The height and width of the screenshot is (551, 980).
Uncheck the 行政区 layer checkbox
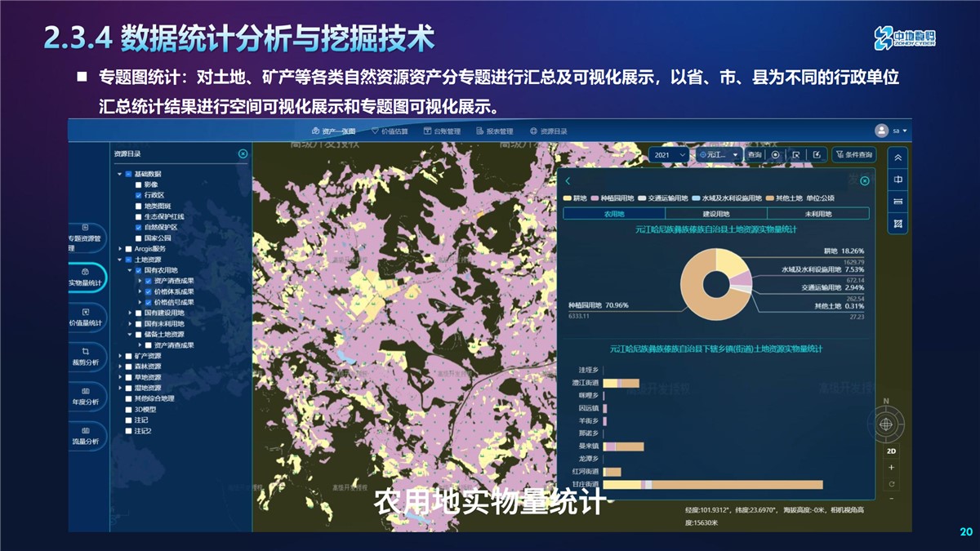pyautogui.click(x=138, y=195)
